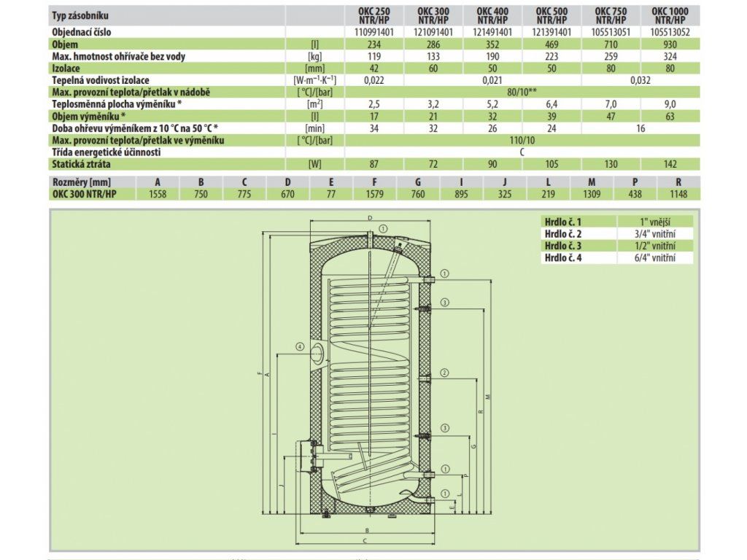Click the 'Objednací číslo' row label

[x=82, y=32]
